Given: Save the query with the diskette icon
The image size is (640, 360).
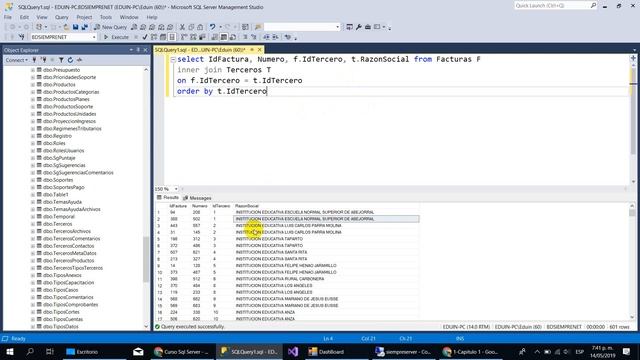Looking at the screenshot, I should 76,27.
